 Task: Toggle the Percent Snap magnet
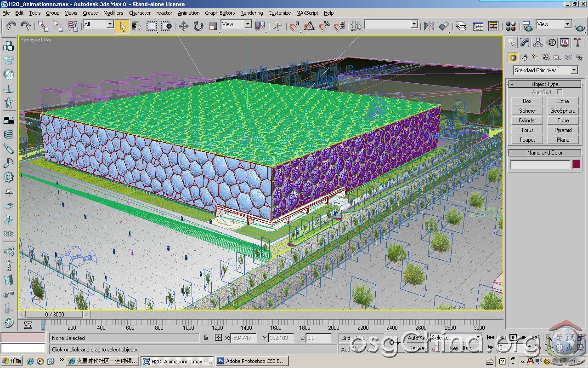tap(324, 26)
